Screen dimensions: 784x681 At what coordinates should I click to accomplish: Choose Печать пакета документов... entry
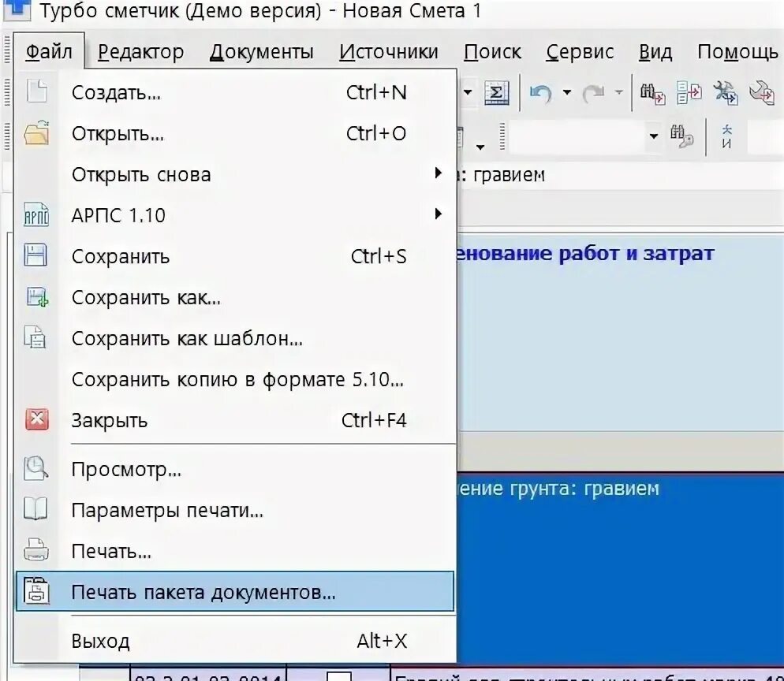pyautogui.click(x=235, y=592)
